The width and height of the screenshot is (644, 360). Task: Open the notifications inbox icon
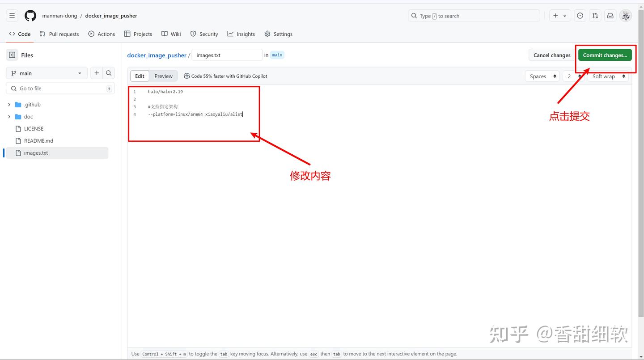point(610,15)
